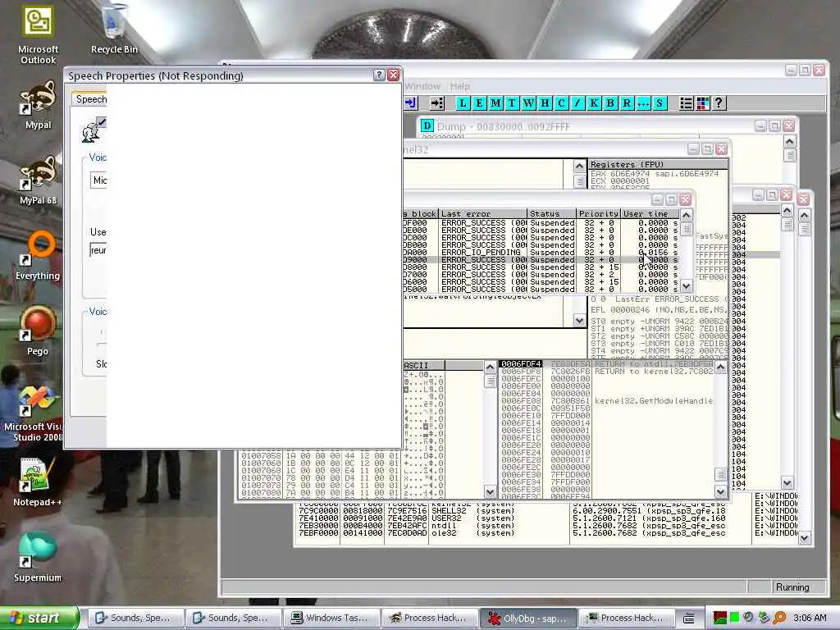
Task: Open the Window menu in OllyDbg
Action: [422, 86]
